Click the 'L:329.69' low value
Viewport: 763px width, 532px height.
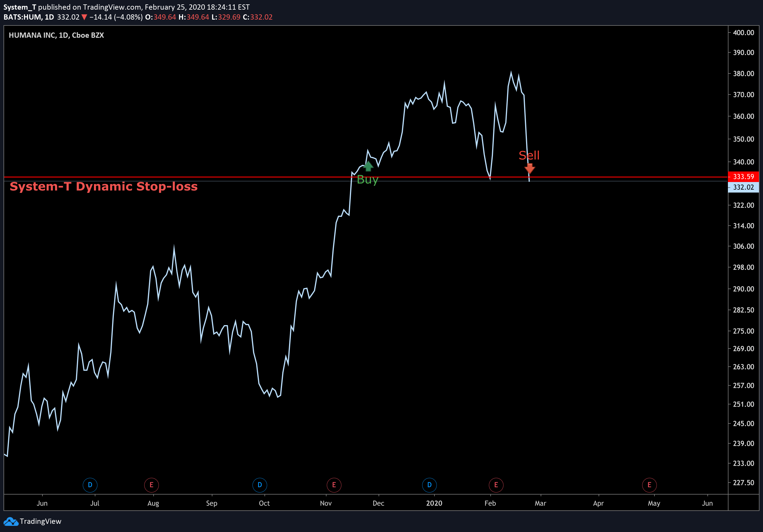tap(226, 17)
